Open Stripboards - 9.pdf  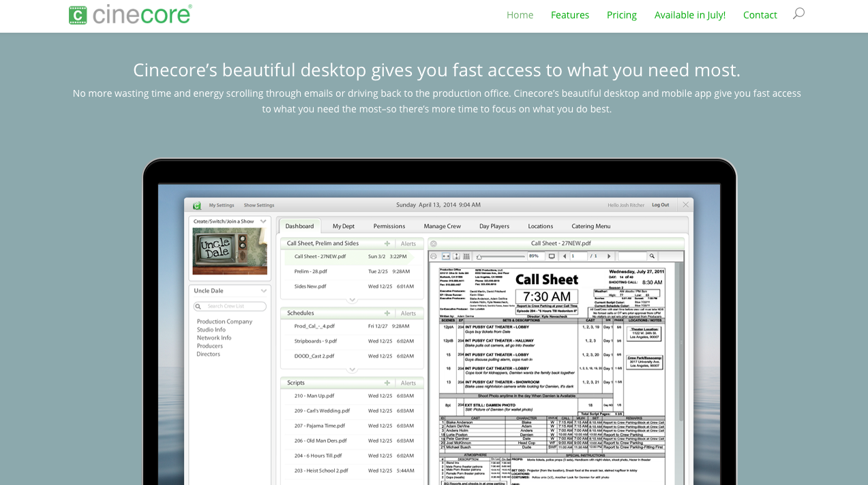tap(316, 341)
